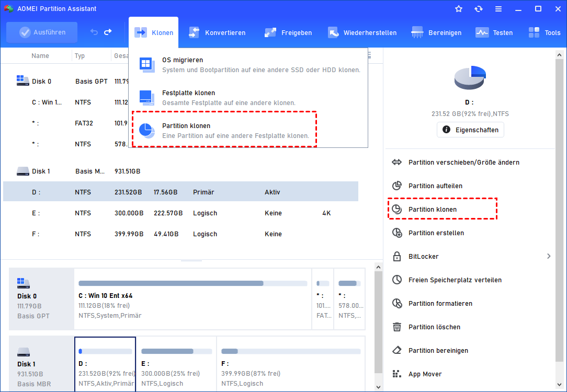Click the BitLocker padlock icon

click(x=396, y=256)
